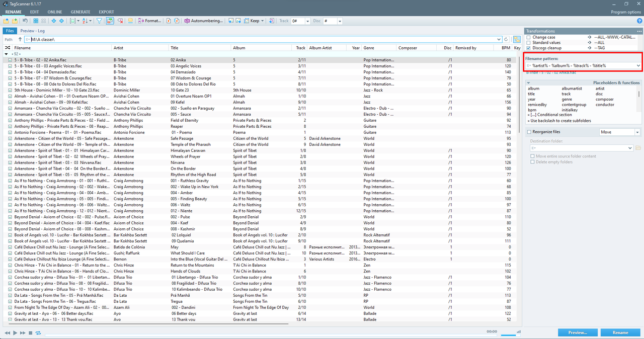Open the Preview - Log tab
Viewport: 644px width, 339px height.
coord(33,31)
